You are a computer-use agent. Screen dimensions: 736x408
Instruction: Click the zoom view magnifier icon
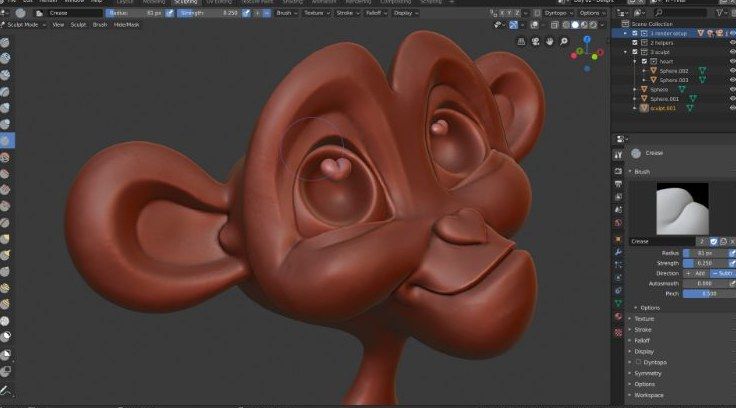(564, 42)
